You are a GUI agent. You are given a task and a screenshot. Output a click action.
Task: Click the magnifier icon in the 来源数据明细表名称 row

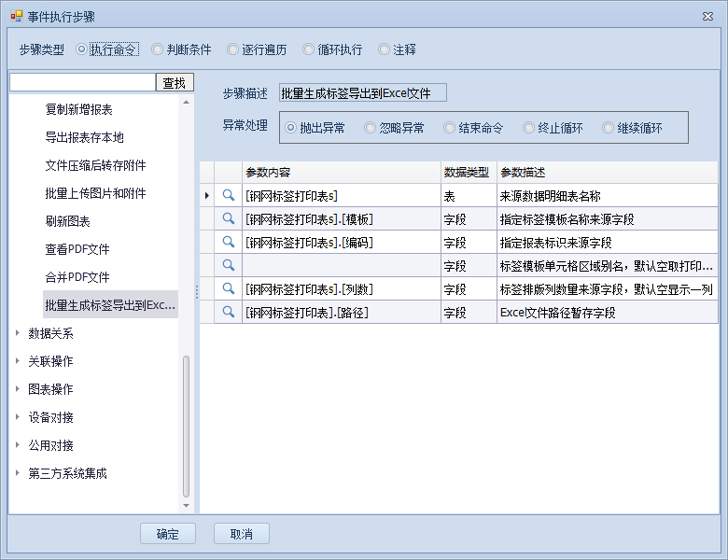228,195
